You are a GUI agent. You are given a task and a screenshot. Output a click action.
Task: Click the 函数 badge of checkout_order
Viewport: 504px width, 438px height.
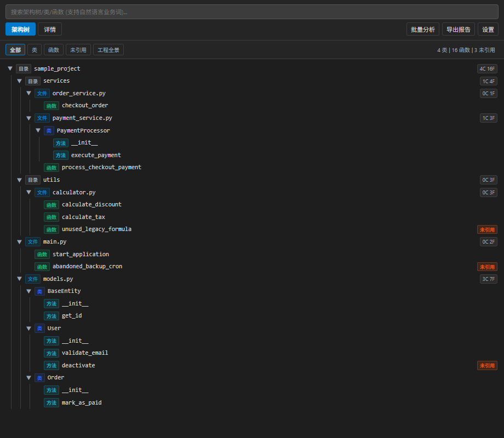click(x=51, y=106)
